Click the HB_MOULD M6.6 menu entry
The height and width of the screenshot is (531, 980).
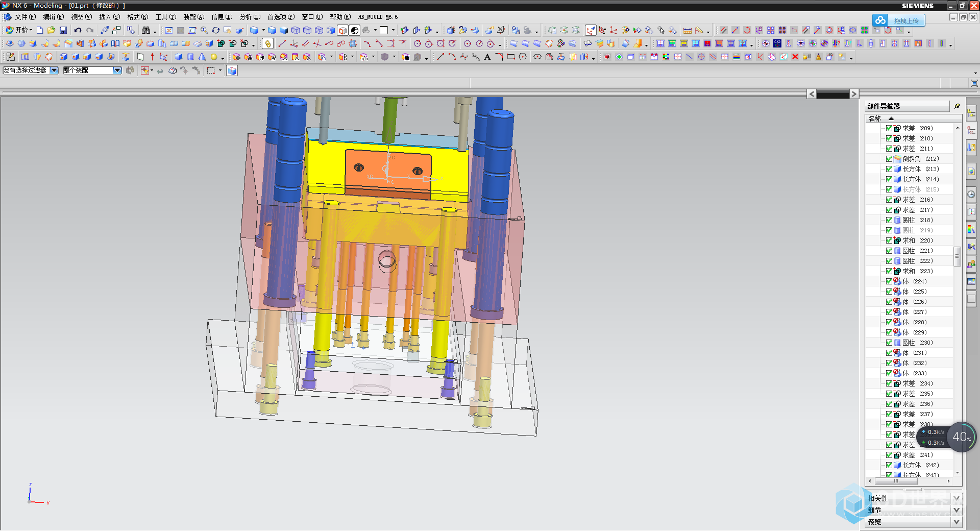pyautogui.click(x=377, y=17)
